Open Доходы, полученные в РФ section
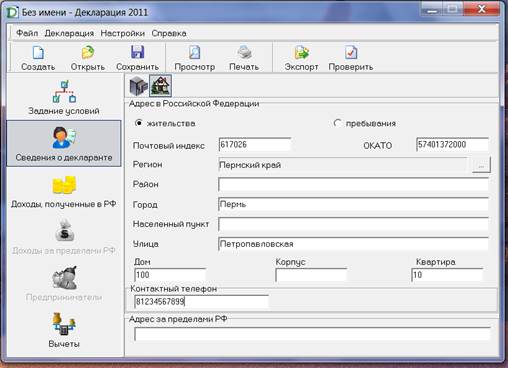This screenshot has height=368, width=508. pos(64,191)
